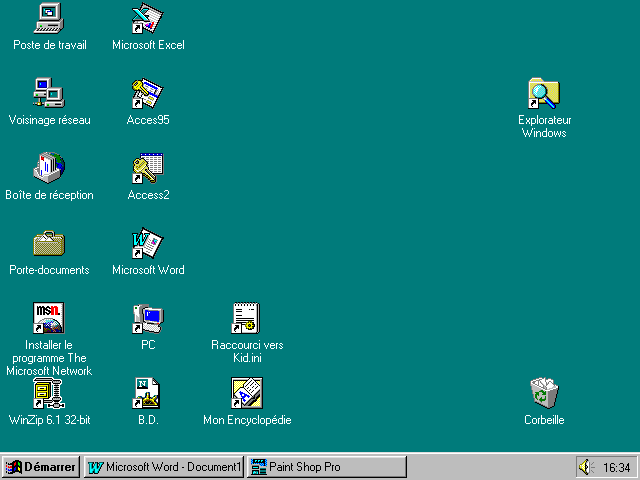
Task: Click the Explorateur Windows icon
Action: (x=544, y=93)
